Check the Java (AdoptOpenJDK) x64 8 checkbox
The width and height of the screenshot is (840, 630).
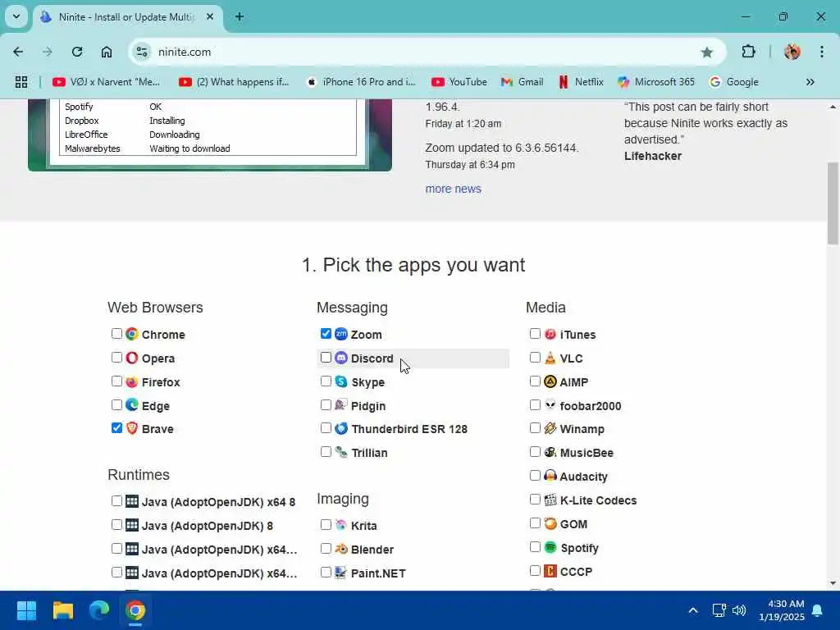(x=116, y=501)
